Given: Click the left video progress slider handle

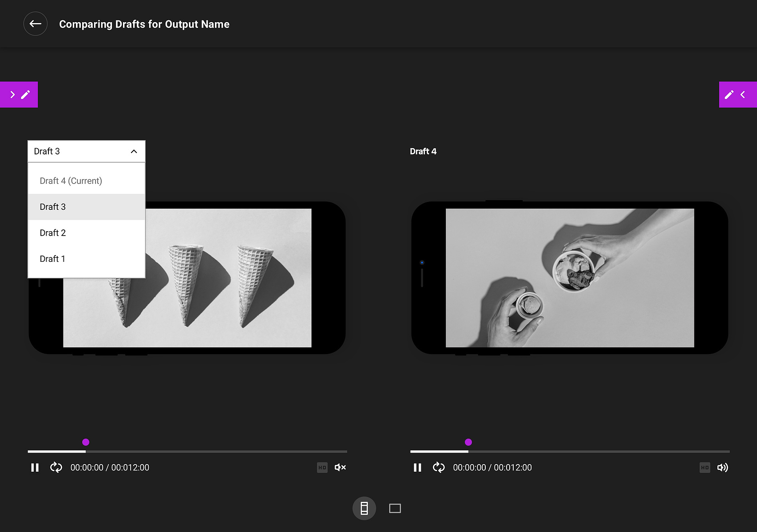Looking at the screenshot, I should click(86, 442).
